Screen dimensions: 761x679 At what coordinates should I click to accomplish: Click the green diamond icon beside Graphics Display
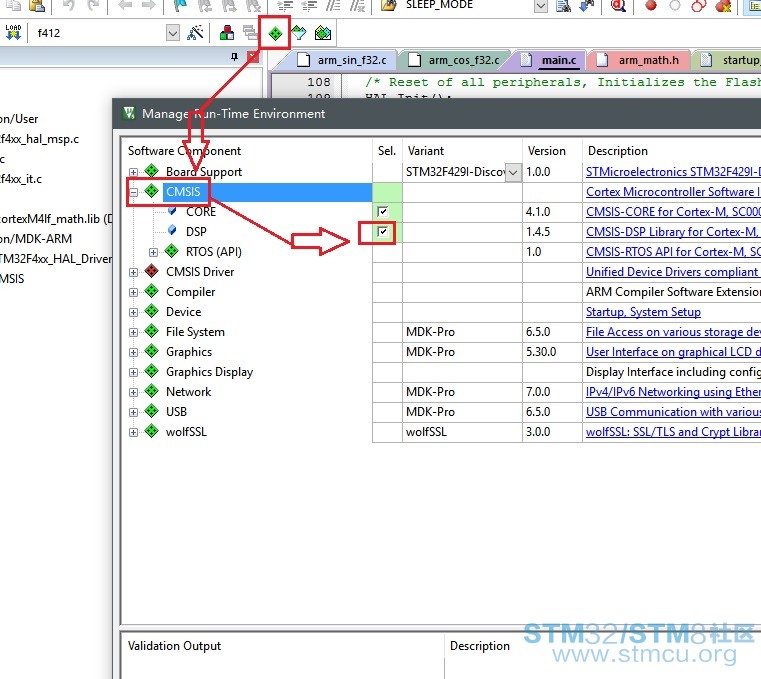click(152, 371)
